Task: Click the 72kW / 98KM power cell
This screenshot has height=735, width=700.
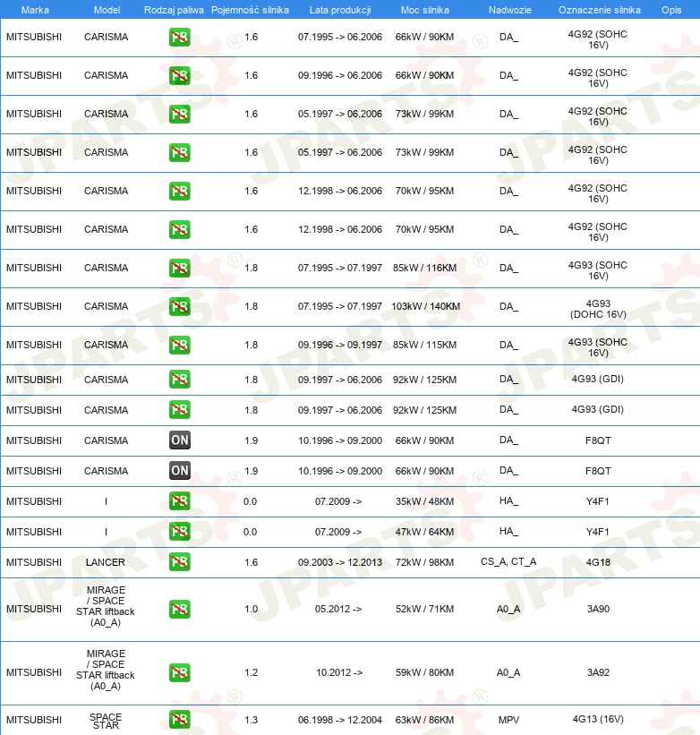Action: point(424,562)
